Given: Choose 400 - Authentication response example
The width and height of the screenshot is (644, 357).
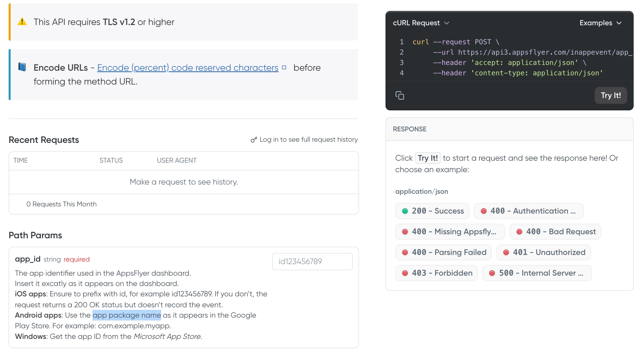Looking at the screenshot, I should tap(529, 211).
